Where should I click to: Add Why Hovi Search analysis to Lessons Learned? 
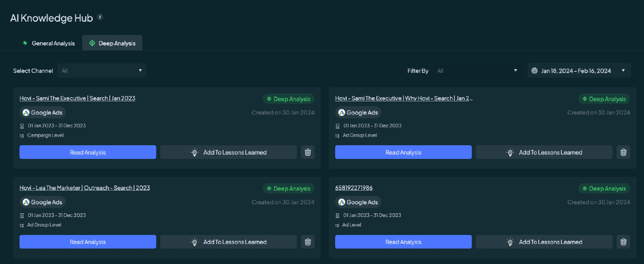[544, 152]
